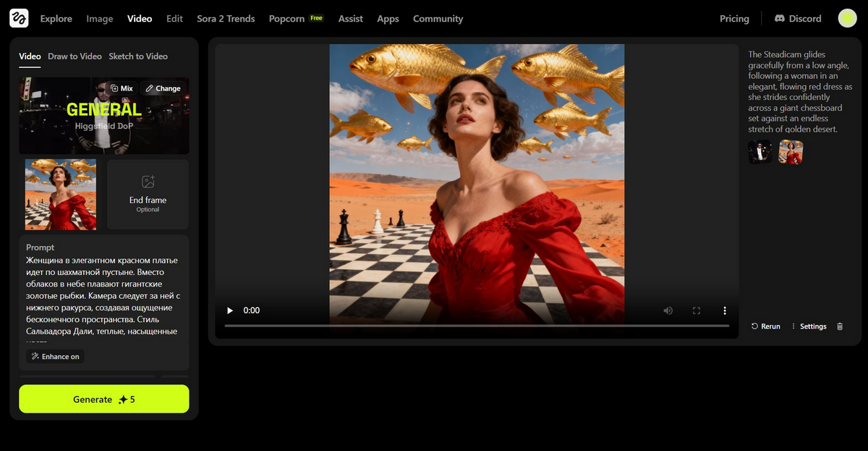Click into the Prompt text field
Image resolution: width=868 pixels, height=451 pixels.
[103, 297]
